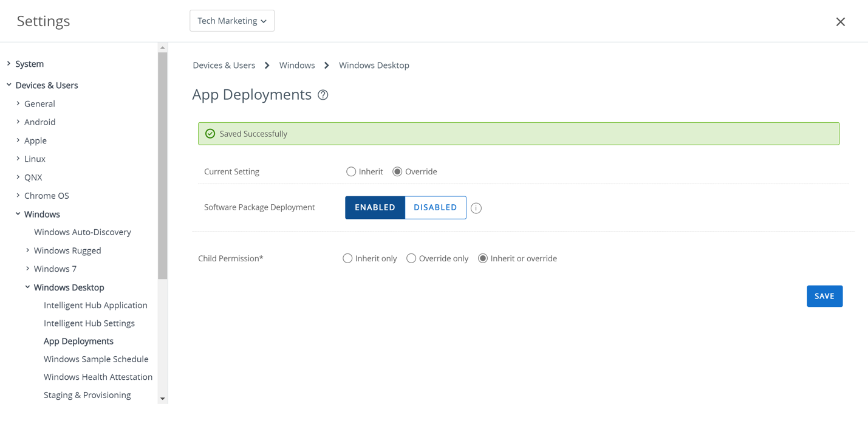Screen dimensions: 868x423
Task: Click the chevron next to System
Action: (8, 63)
